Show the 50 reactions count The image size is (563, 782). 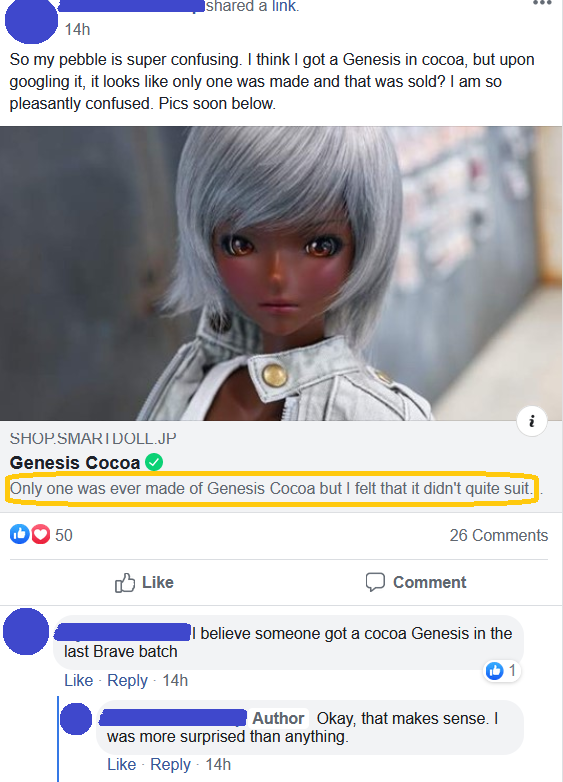tap(64, 535)
